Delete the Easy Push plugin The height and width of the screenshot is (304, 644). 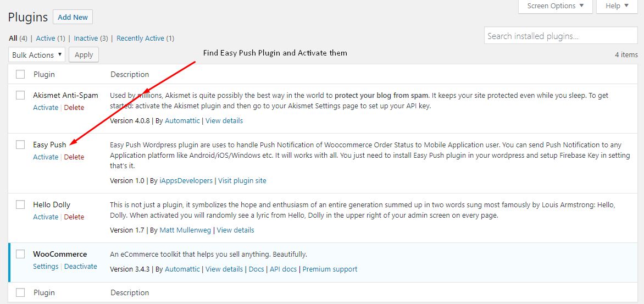(74, 157)
